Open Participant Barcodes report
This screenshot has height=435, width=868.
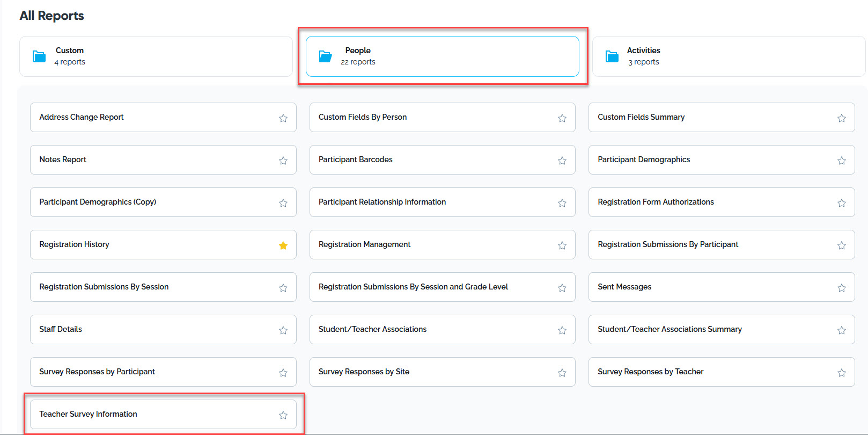point(442,160)
